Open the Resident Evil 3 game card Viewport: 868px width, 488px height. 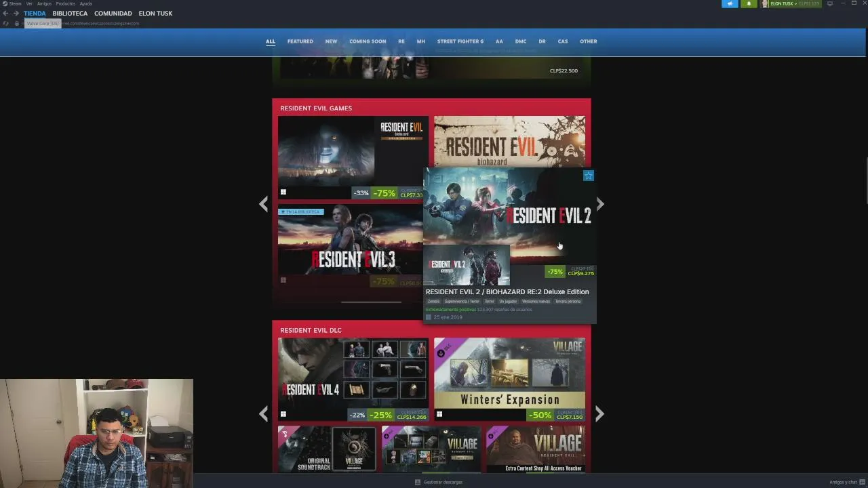(x=350, y=247)
